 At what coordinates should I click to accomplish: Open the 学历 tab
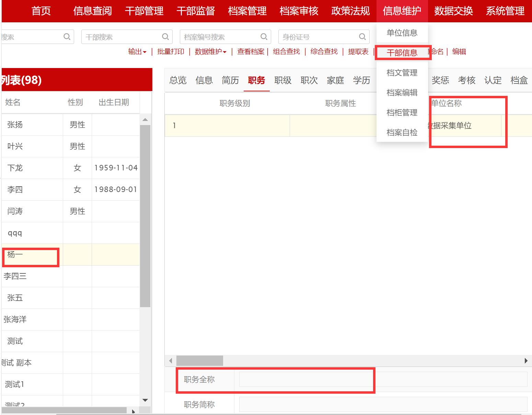pos(361,80)
